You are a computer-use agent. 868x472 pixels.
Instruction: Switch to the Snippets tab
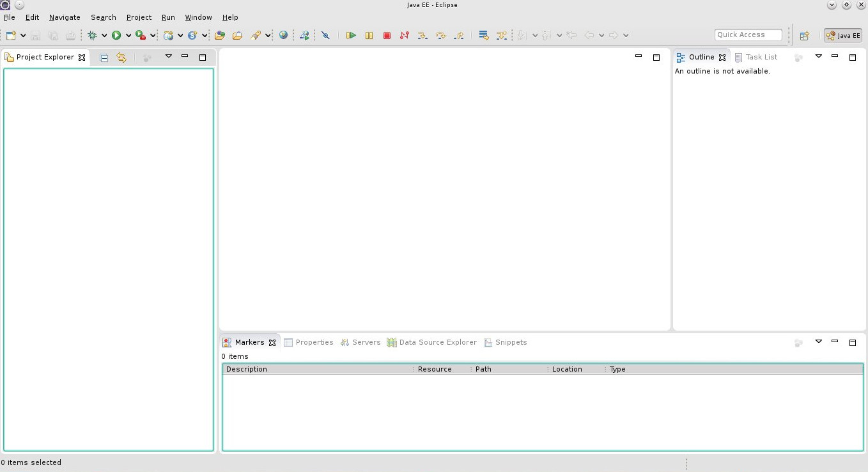pyautogui.click(x=506, y=342)
